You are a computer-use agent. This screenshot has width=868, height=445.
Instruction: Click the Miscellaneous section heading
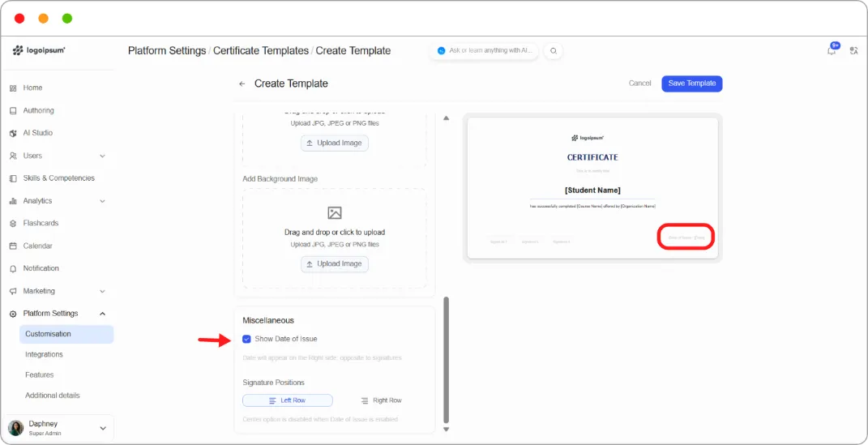pyautogui.click(x=268, y=320)
